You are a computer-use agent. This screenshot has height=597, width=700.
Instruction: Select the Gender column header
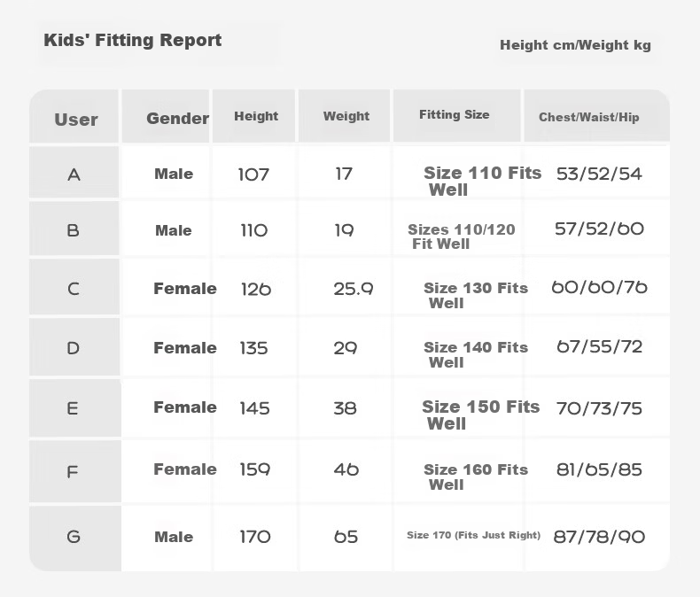(178, 118)
